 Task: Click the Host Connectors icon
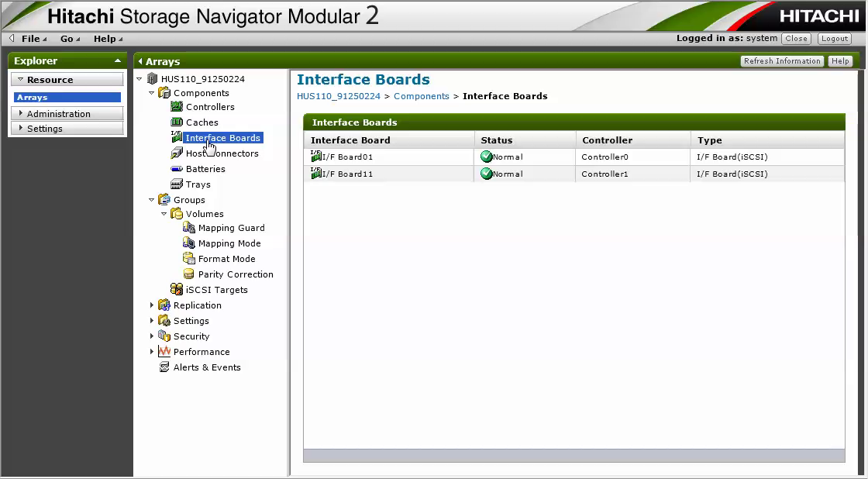click(177, 153)
